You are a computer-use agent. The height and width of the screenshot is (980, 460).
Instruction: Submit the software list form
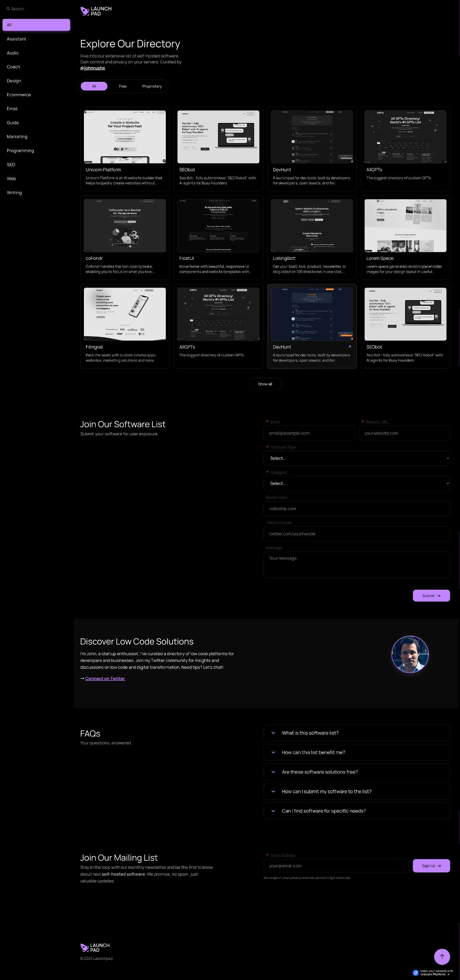(431, 596)
